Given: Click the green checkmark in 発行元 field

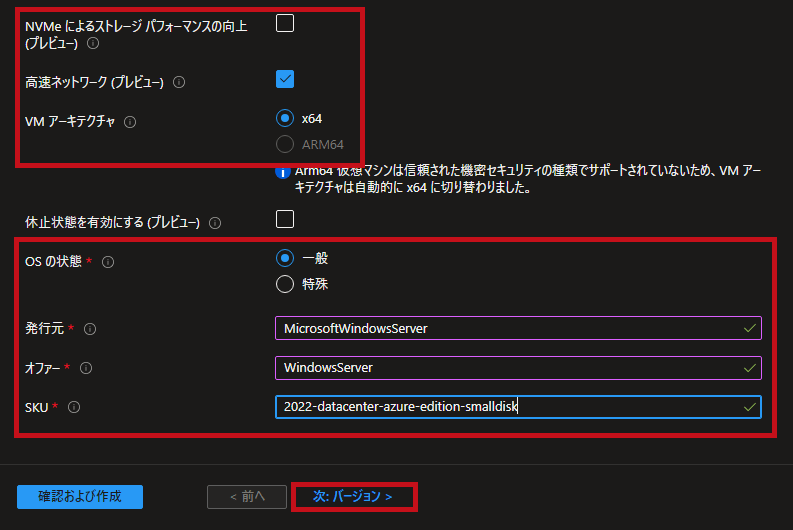Looking at the screenshot, I should pos(750,328).
